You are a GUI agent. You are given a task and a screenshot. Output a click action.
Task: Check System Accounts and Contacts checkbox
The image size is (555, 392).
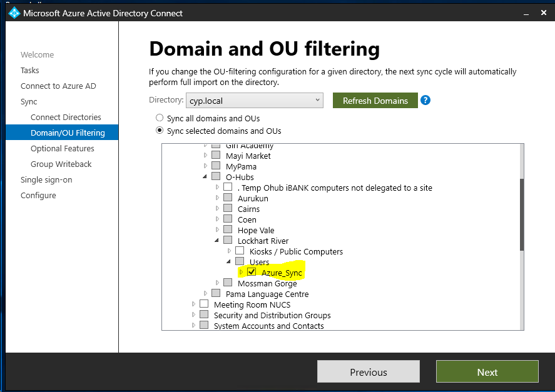[x=204, y=324]
